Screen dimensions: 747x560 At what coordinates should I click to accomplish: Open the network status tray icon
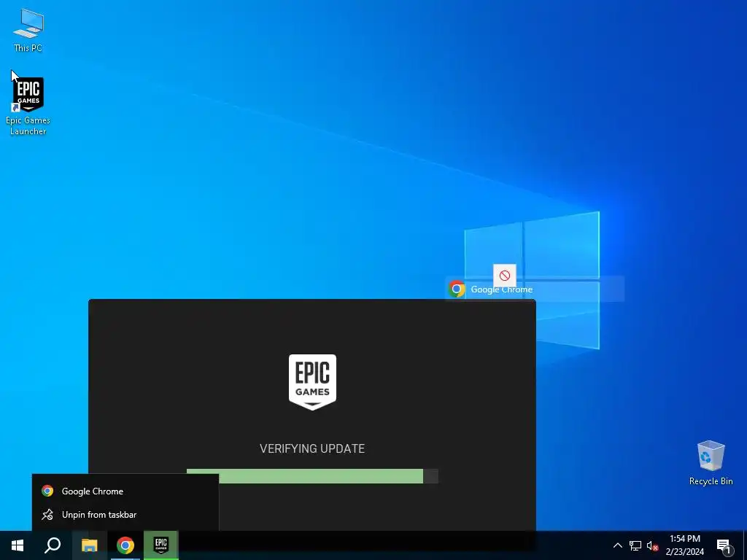(635, 545)
